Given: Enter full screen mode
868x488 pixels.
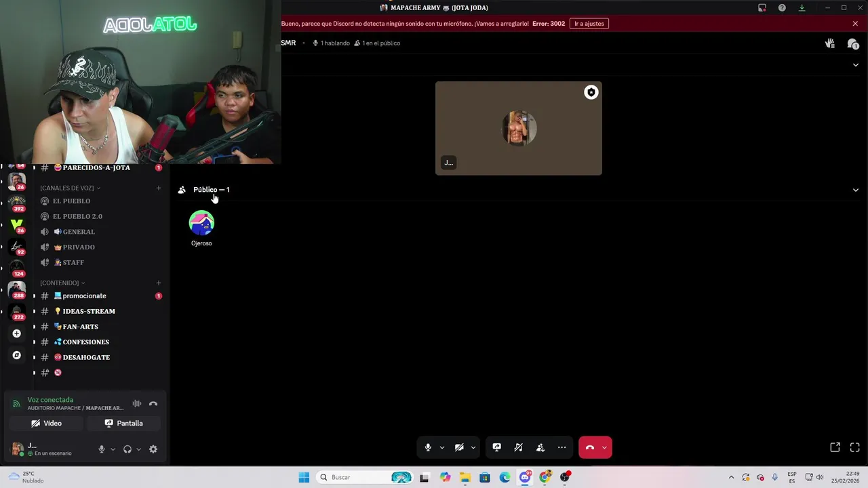Looking at the screenshot, I should click(855, 447).
